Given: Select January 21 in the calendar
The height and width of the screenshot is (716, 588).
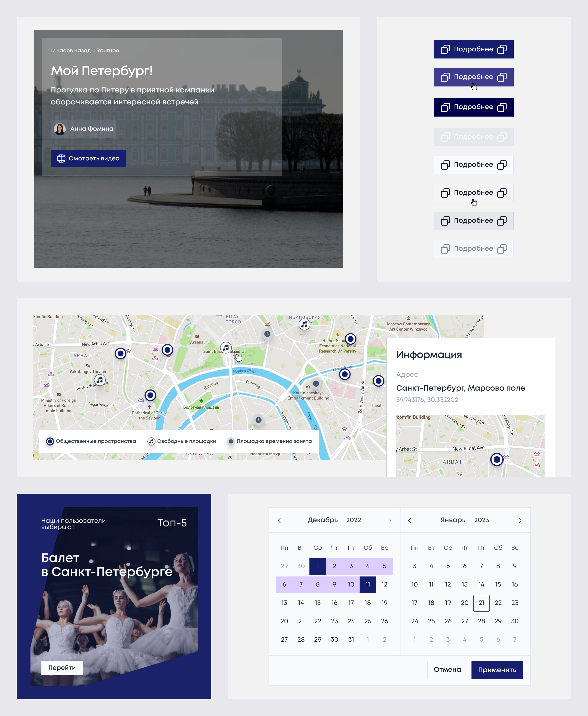Looking at the screenshot, I should (x=481, y=603).
